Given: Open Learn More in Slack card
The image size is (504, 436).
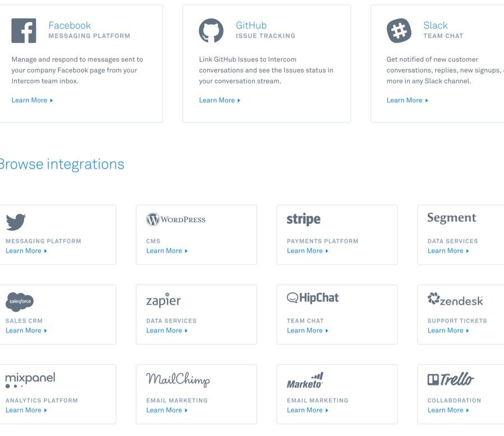Looking at the screenshot, I should point(407,100).
